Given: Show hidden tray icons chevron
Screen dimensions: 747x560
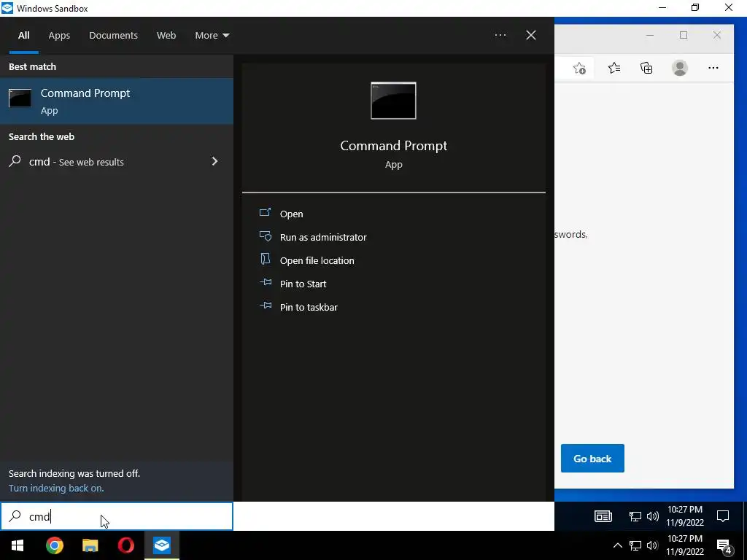Looking at the screenshot, I should point(617,545).
